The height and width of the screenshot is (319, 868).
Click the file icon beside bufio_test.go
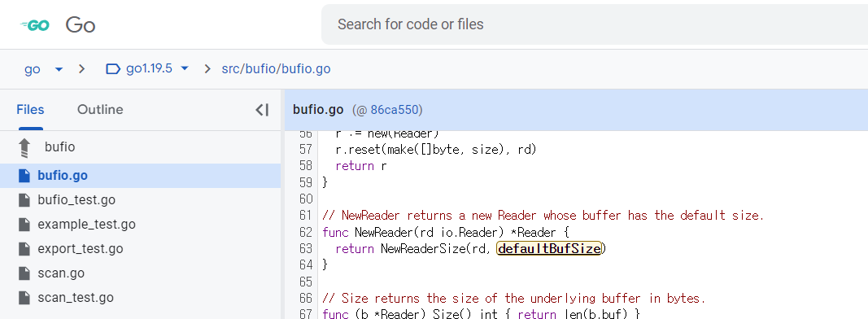pos(24,200)
